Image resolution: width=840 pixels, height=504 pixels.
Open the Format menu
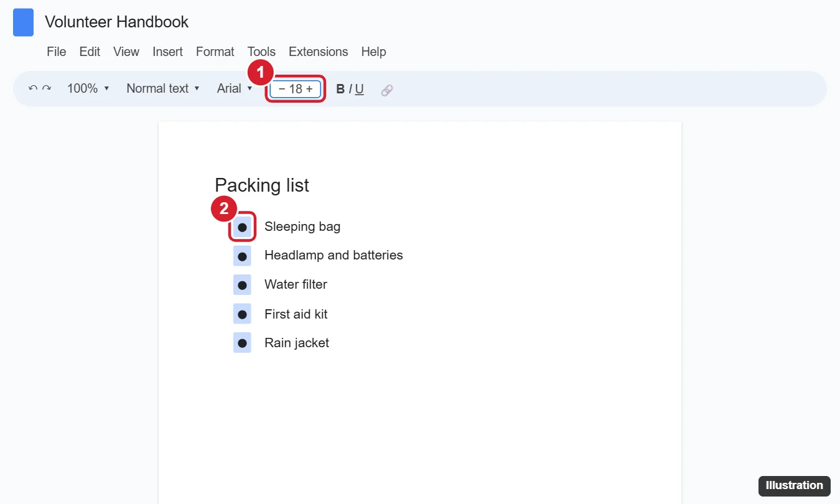[215, 52]
